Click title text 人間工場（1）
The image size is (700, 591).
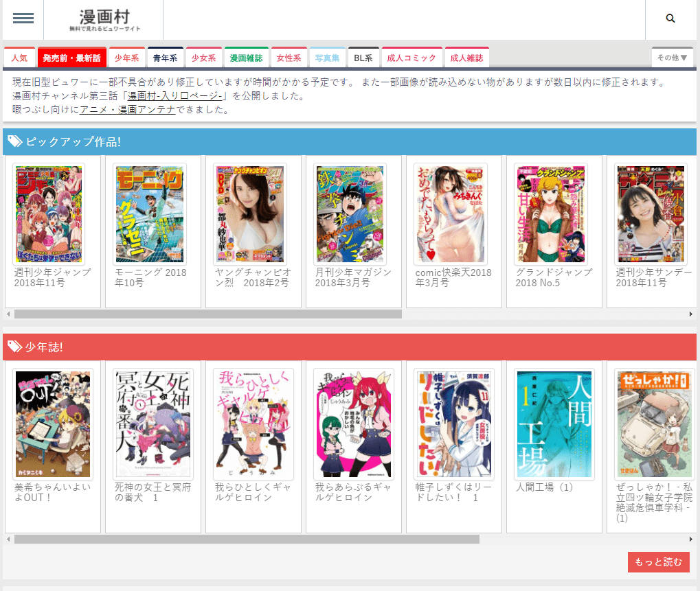(x=544, y=487)
